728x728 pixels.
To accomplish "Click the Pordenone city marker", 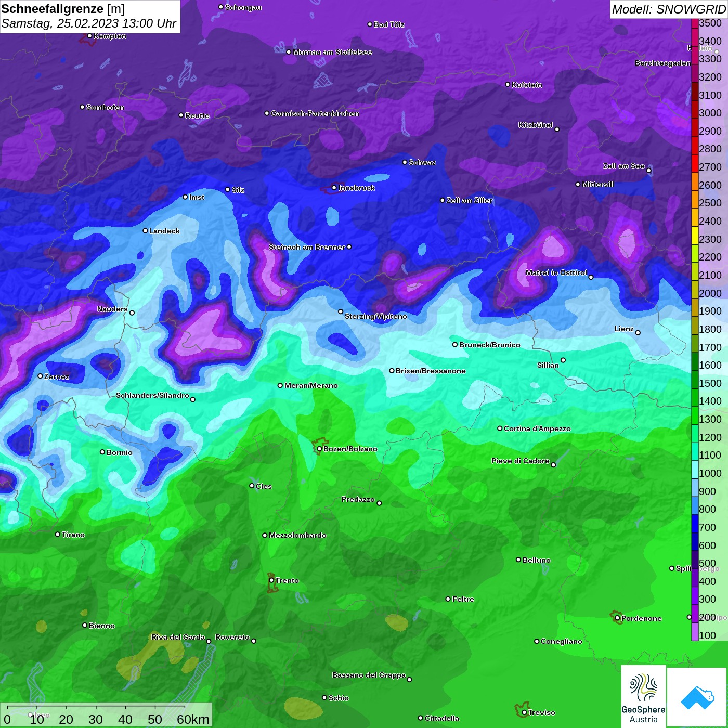I will [x=617, y=618].
